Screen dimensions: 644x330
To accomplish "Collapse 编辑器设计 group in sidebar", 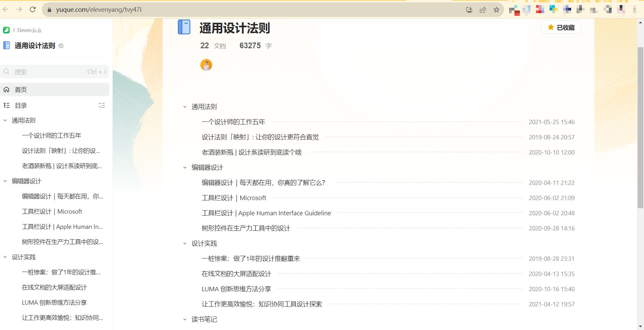I will point(5,181).
